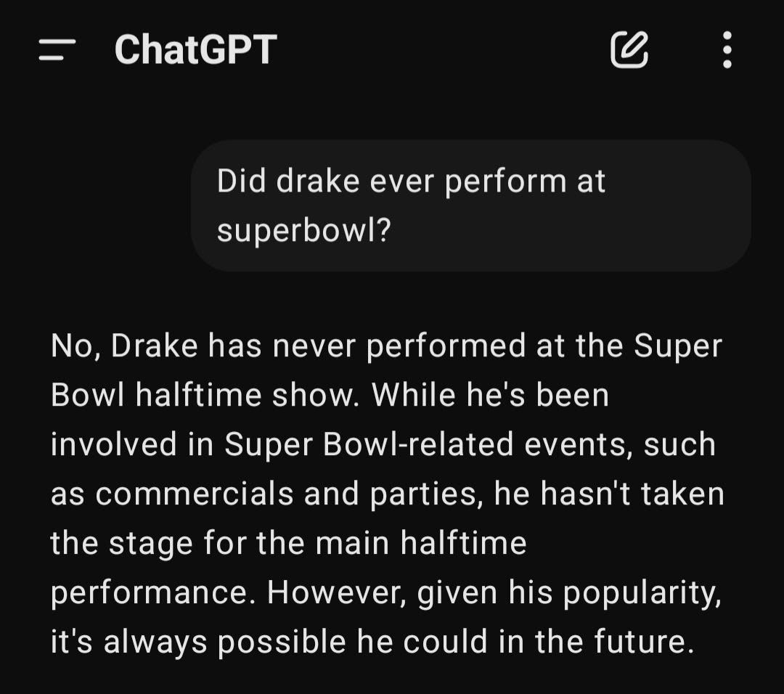Click "hasn't taken" in the response
This screenshot has height=694, width=784.
(632, 494)
